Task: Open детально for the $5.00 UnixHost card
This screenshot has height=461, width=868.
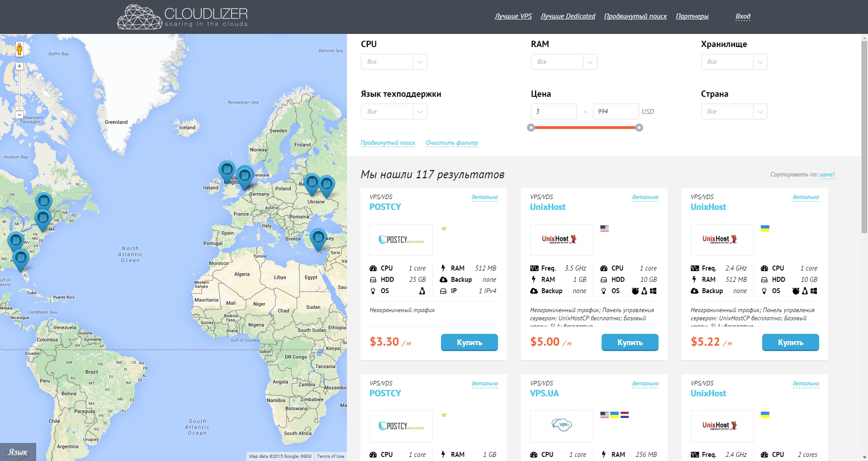Action: 645,197
